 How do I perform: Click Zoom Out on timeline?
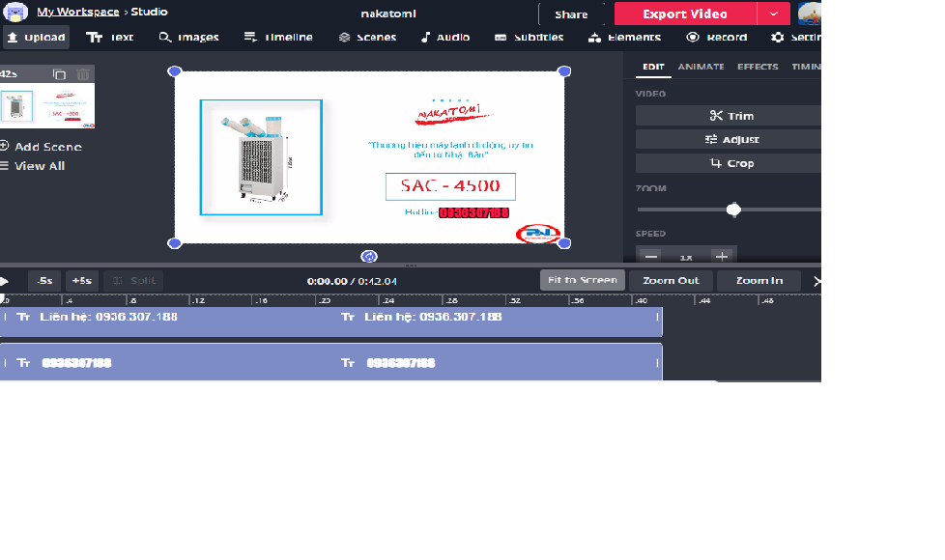671,281
